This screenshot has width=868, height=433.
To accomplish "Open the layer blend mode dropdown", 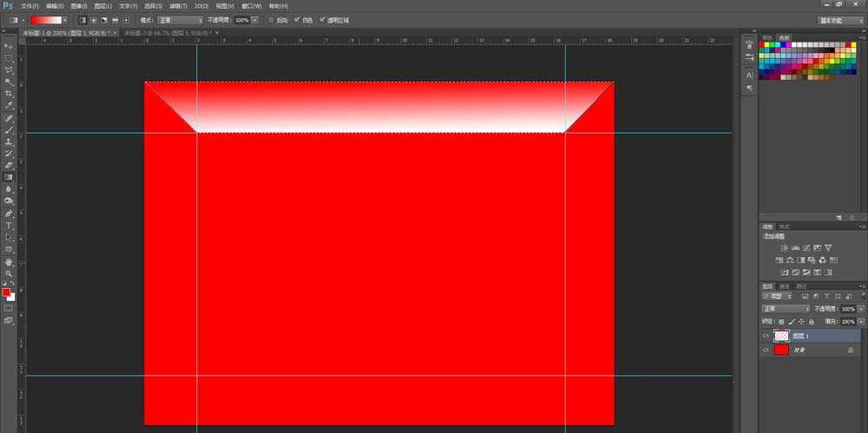I will coord(786,309).
